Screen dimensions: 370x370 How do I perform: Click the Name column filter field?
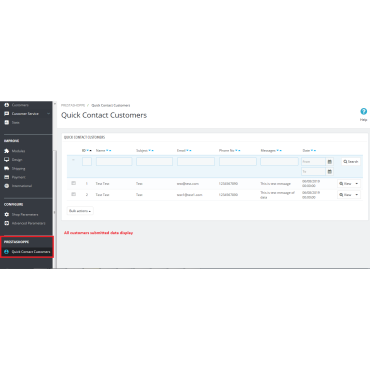click(114, 162)
